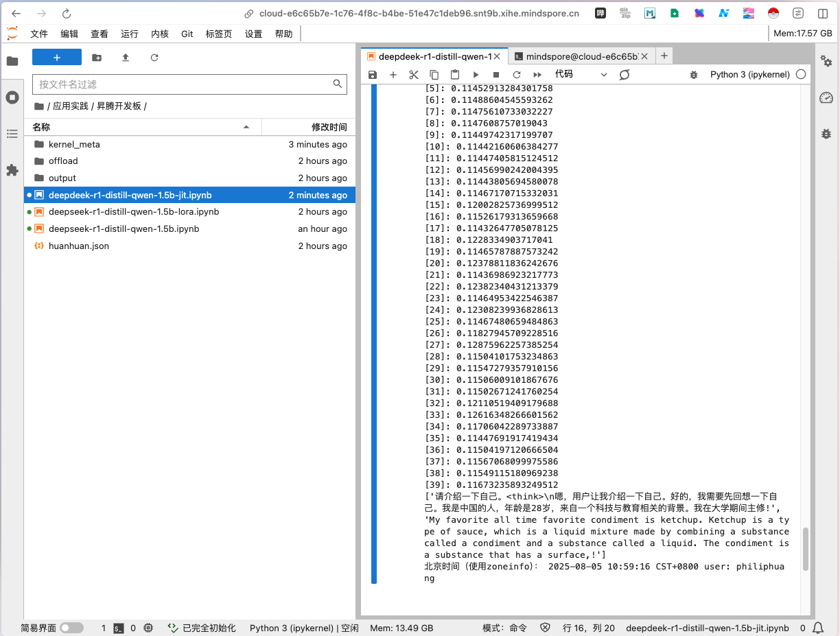Restart the kernel via toolbar
The height and width of the screenshot is (636, 840).
tap(517, 75)
